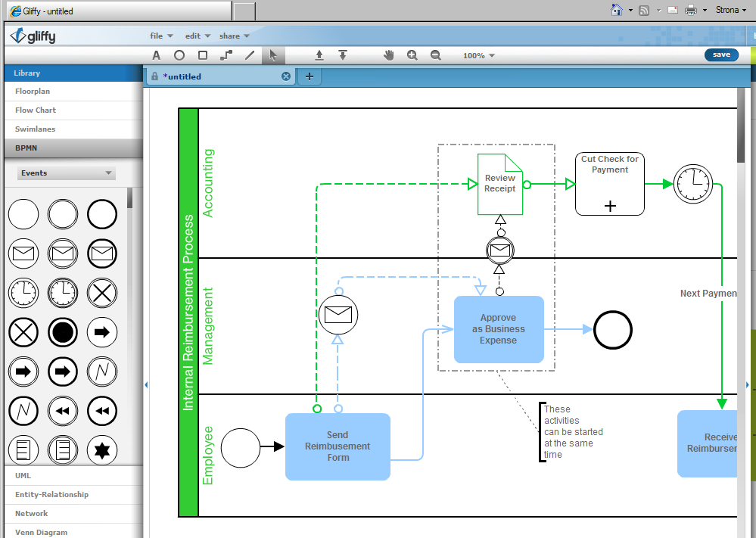Open the file menu

point(161,36)
